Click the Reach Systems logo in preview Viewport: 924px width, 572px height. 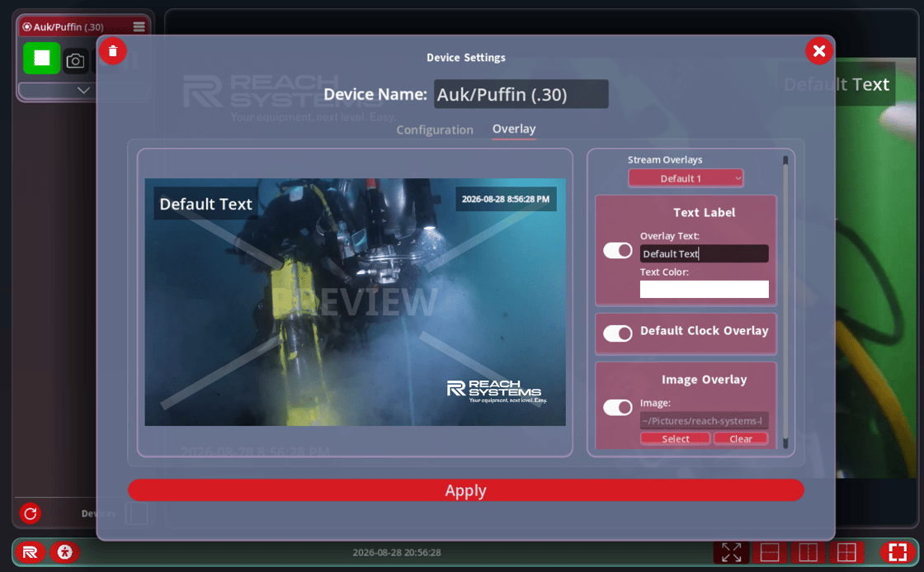tap(497, 391)
